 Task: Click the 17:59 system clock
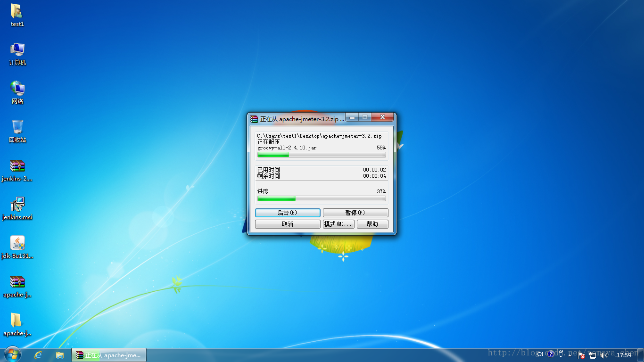[x=624, y=355]
